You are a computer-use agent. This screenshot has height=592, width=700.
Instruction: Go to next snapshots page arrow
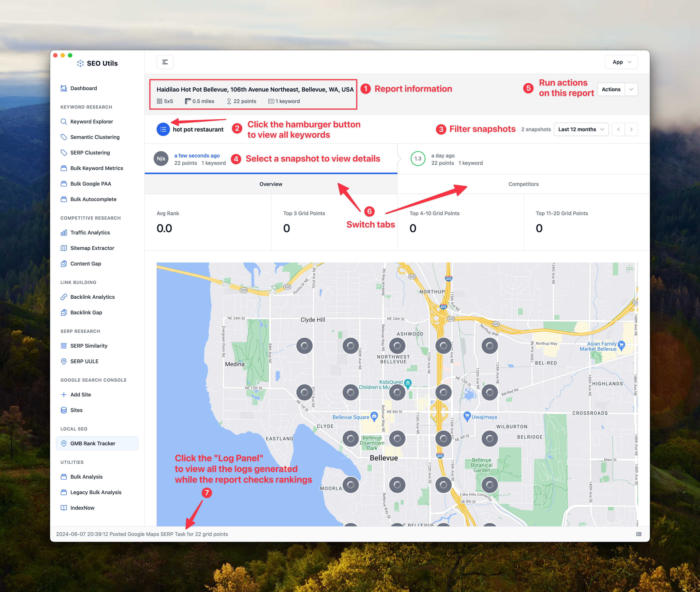click(631, 129)
